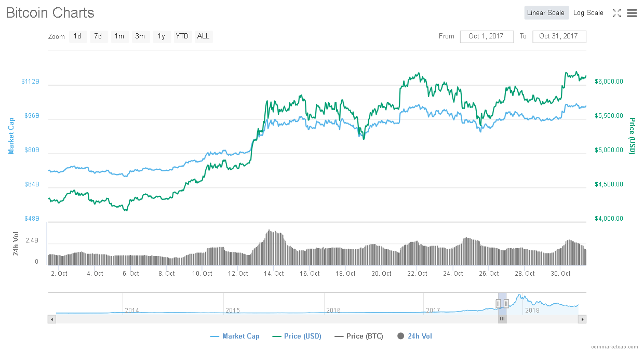Click the From date field
644x351 pixels.
(x=486, y=36)
